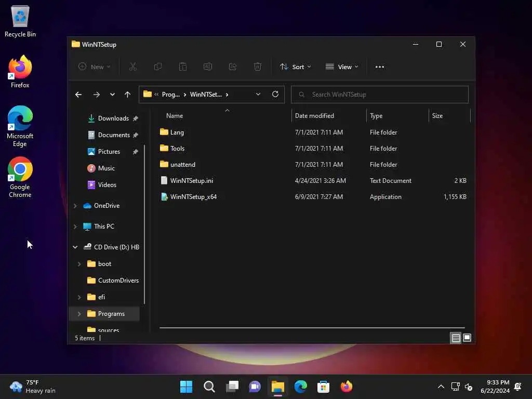Click the navigation pane vertical scrollbar
532x399 pixels.
coord(144,224)
